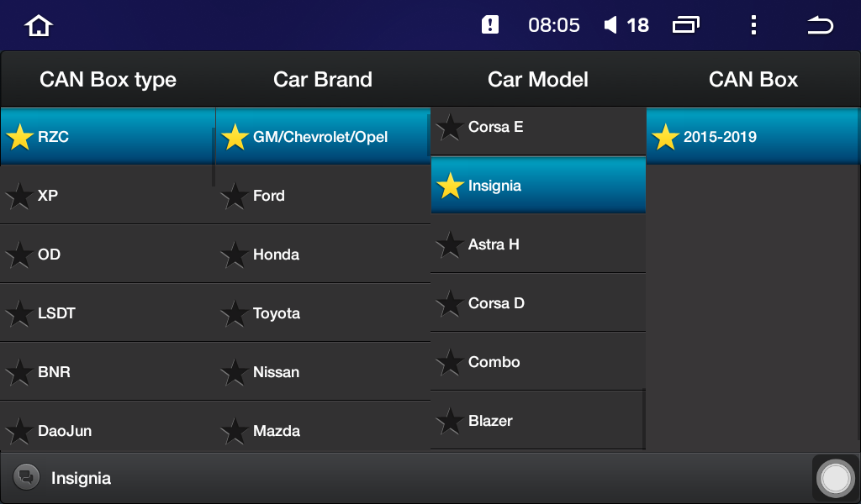Tap the home icon
Screen dimensions: 861x504
[39, 25]
